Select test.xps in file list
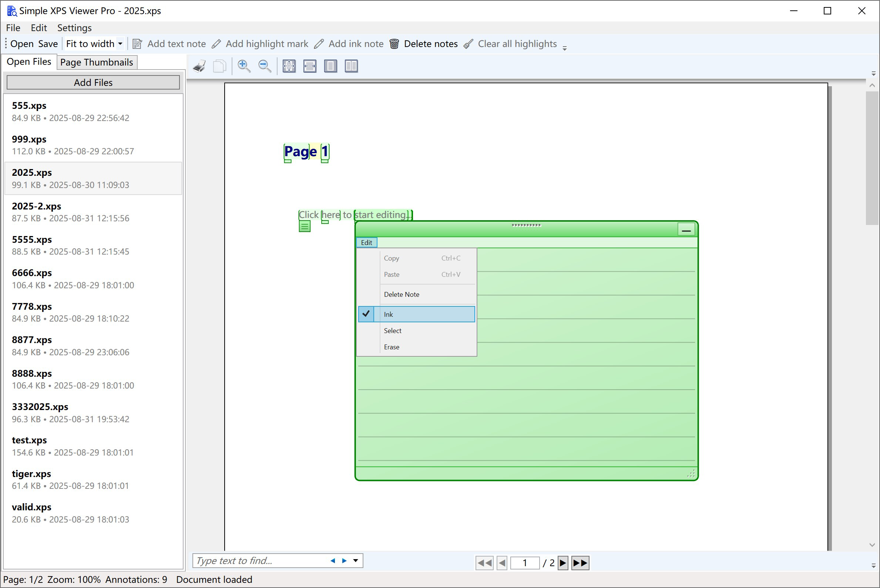 point(93,446)
